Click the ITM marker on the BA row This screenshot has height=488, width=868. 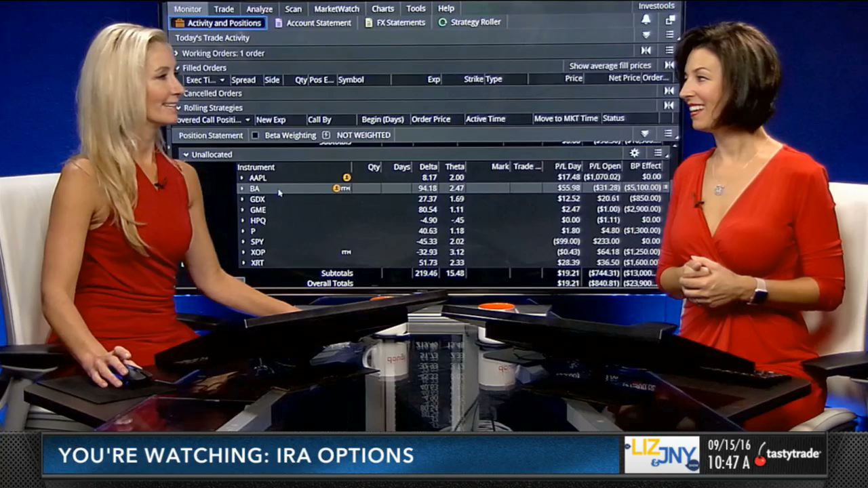point(346,188)
